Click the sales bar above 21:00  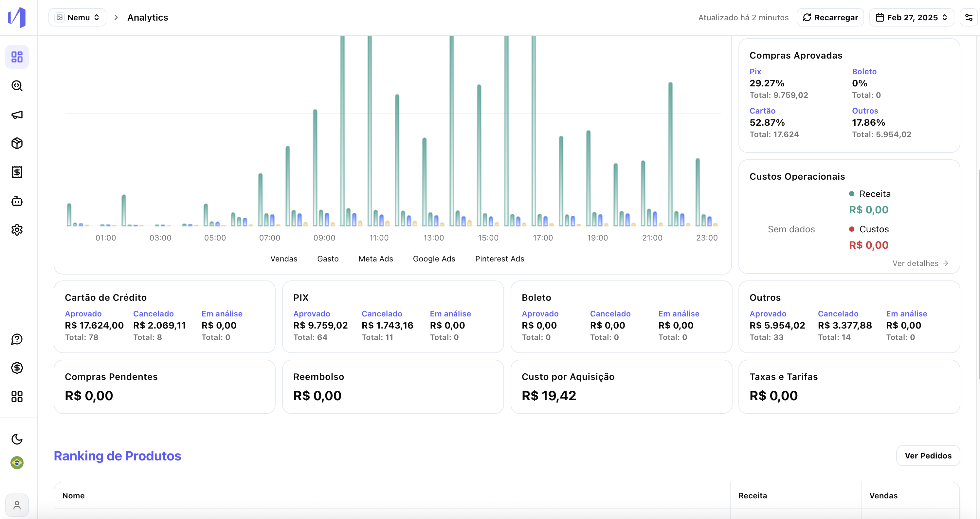643,193
